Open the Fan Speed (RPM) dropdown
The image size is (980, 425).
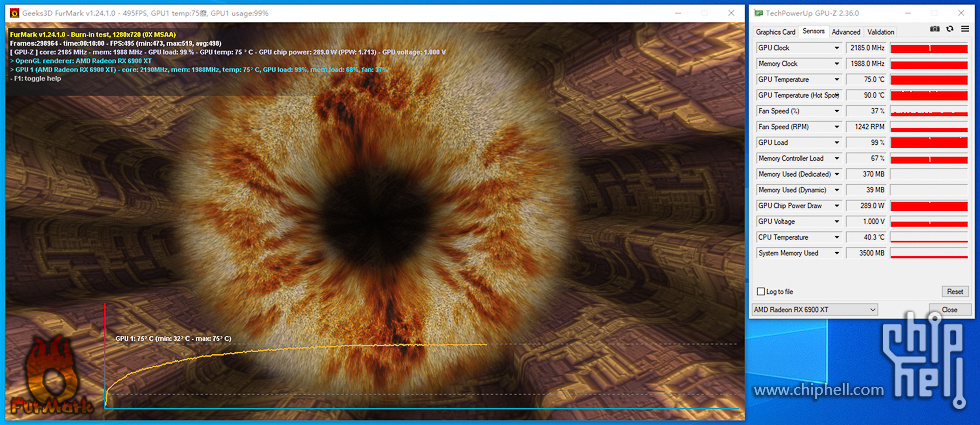(x=836, y=127)
